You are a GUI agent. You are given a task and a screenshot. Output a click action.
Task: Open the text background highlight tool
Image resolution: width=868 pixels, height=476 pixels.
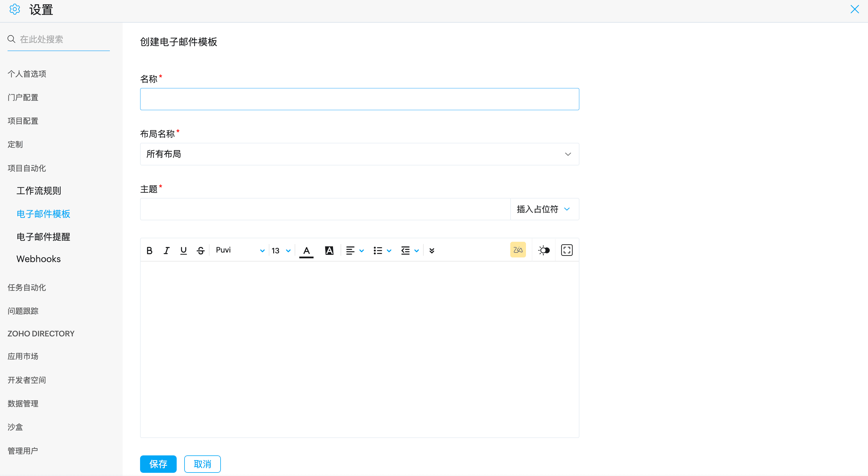[x=329, y=250]
